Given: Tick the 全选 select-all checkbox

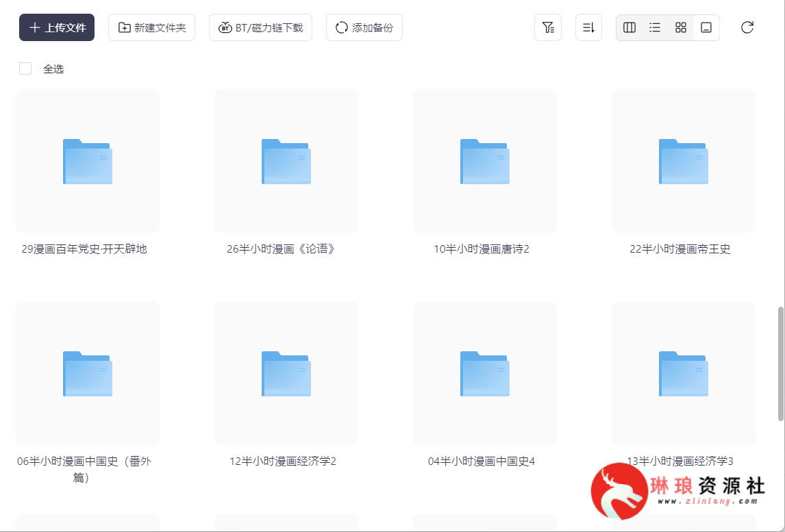Looking at the screenshot, I should tap(25, 68).
